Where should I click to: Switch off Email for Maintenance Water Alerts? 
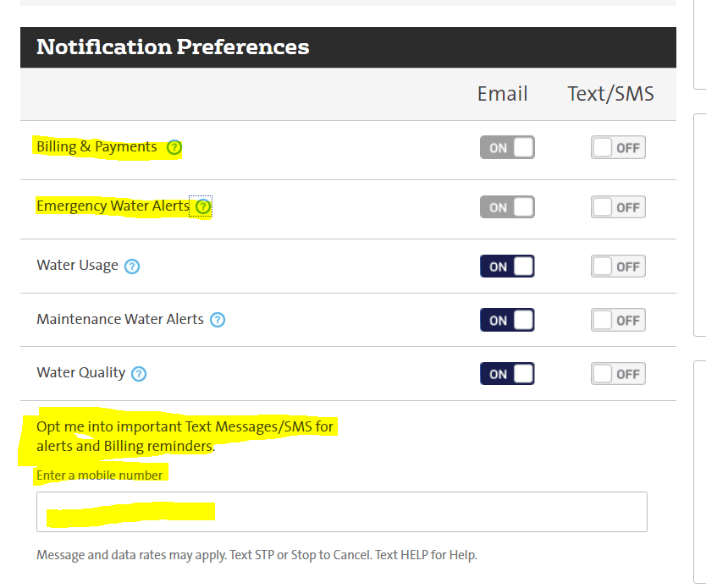coord(507,319)
